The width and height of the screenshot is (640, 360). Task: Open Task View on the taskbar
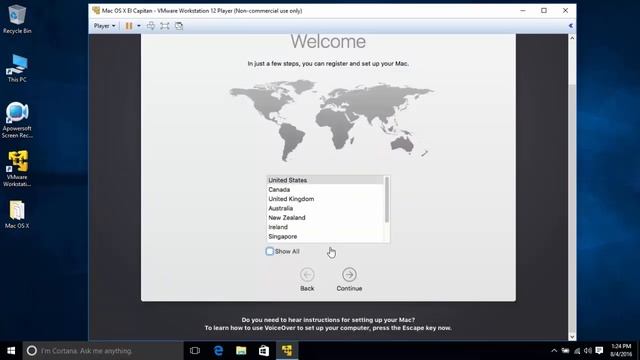point(195,351)
